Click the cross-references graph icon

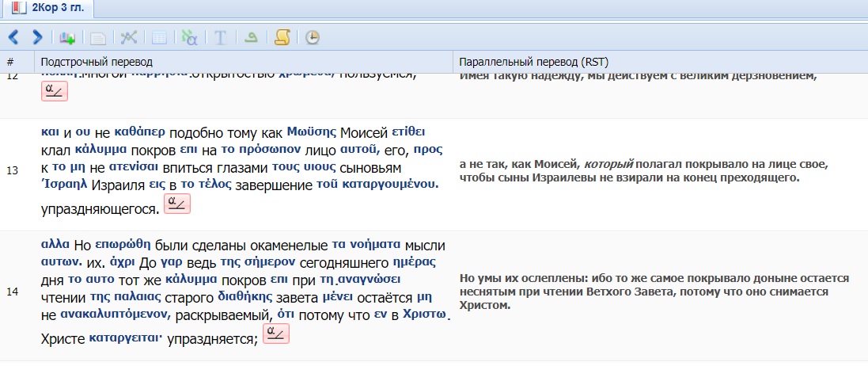[128, 37]
